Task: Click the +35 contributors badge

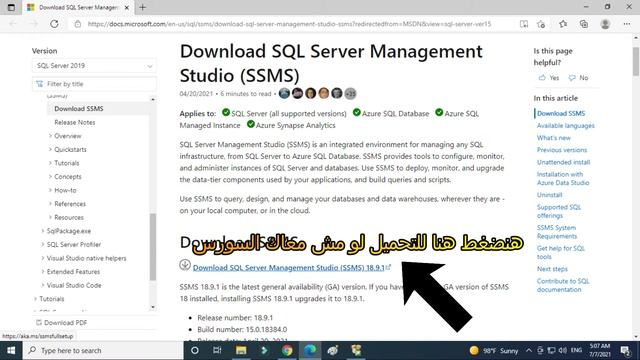Action: (350, 93)
